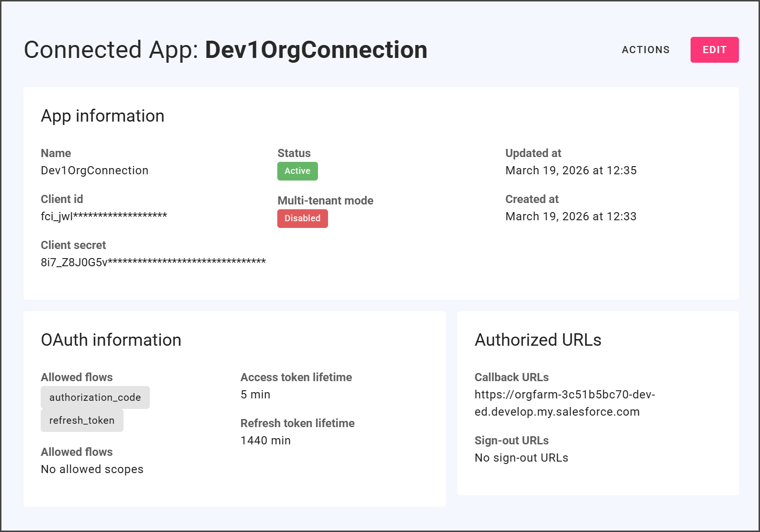Click the pink EDIT button
The height and width of the screenshot is (532, 760).
(x=714, y=50)
